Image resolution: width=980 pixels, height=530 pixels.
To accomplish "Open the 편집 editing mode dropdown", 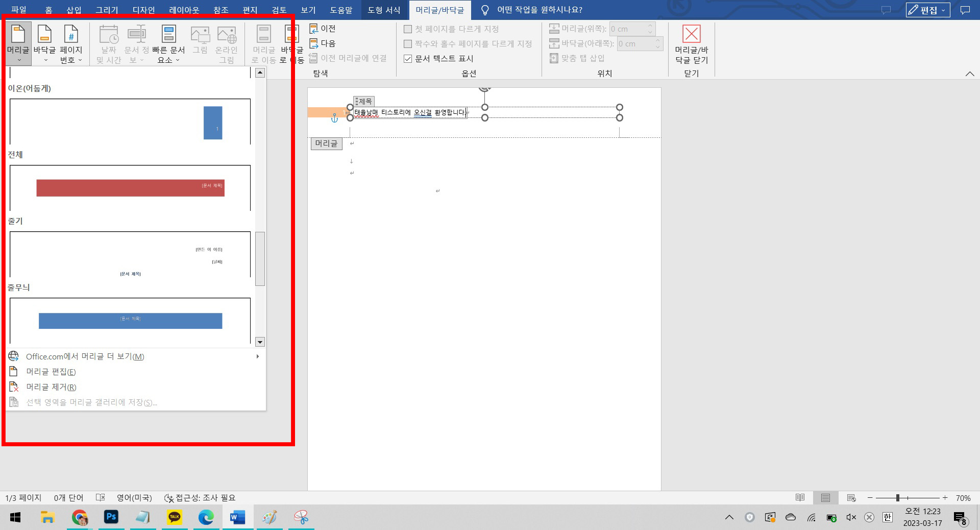I will (927, 10).
